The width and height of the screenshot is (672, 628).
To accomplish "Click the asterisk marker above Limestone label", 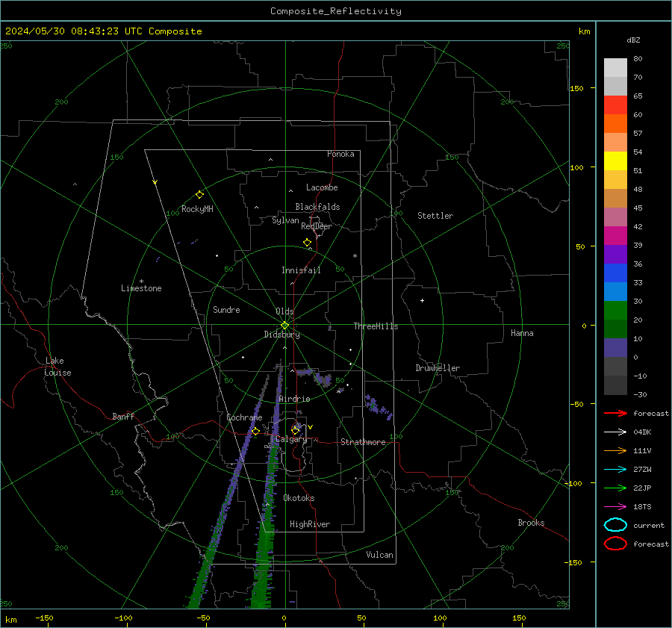I will pyautogui.click(x=141, y=282).
